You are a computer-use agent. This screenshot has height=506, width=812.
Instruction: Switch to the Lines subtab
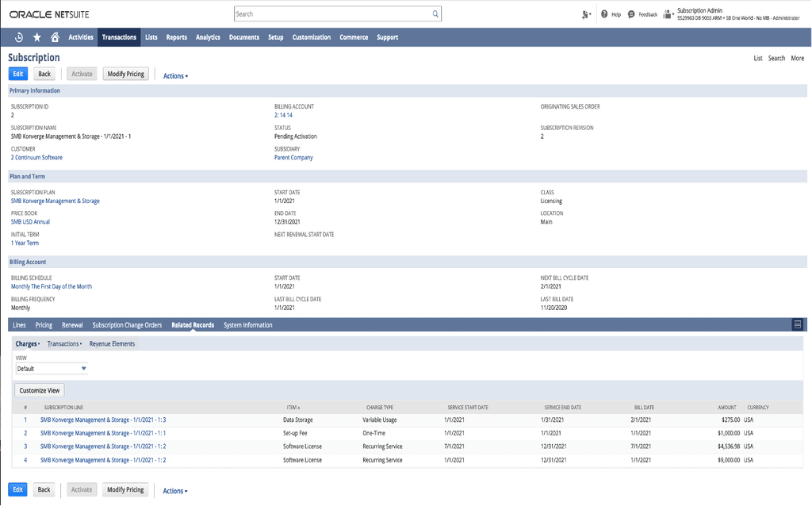(19, 324)
